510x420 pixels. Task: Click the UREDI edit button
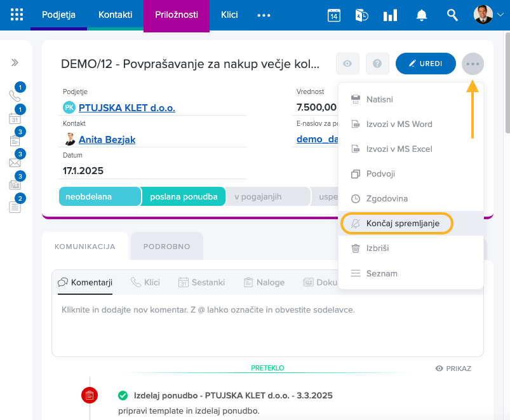426,64
